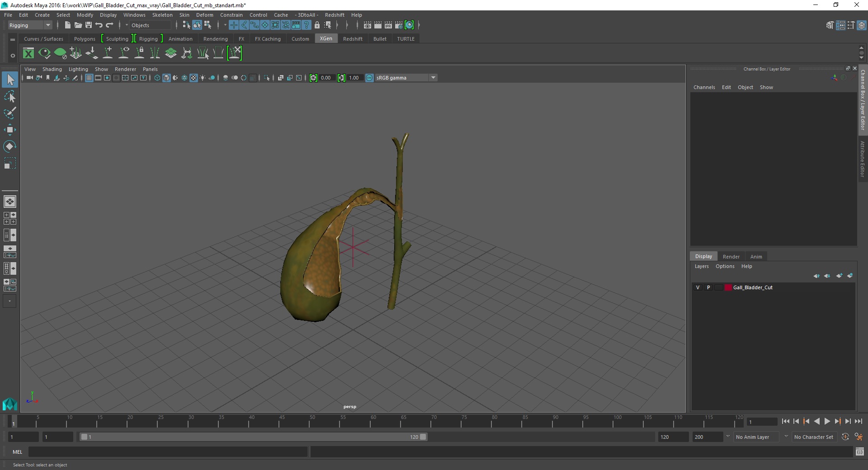Switch to the Anim layer tab
The width and height of the screenshot is (868, 470).
tap(756, 257)
